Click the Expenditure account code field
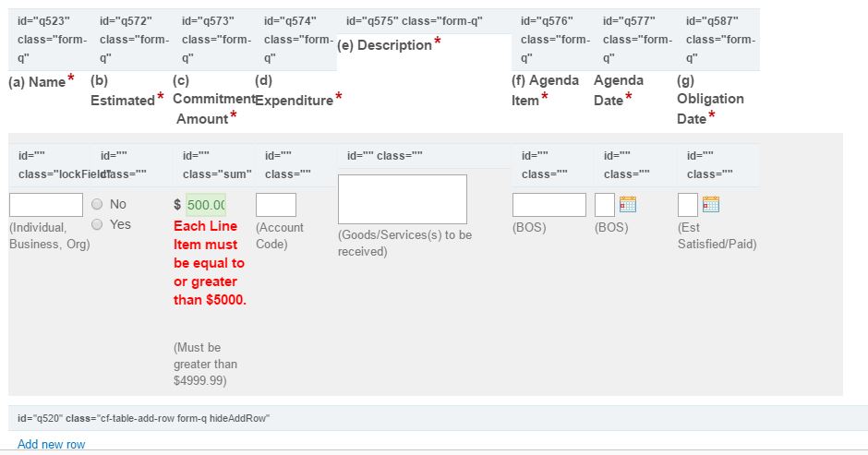The width and height of the screenshot is (868, 455). 276,205
